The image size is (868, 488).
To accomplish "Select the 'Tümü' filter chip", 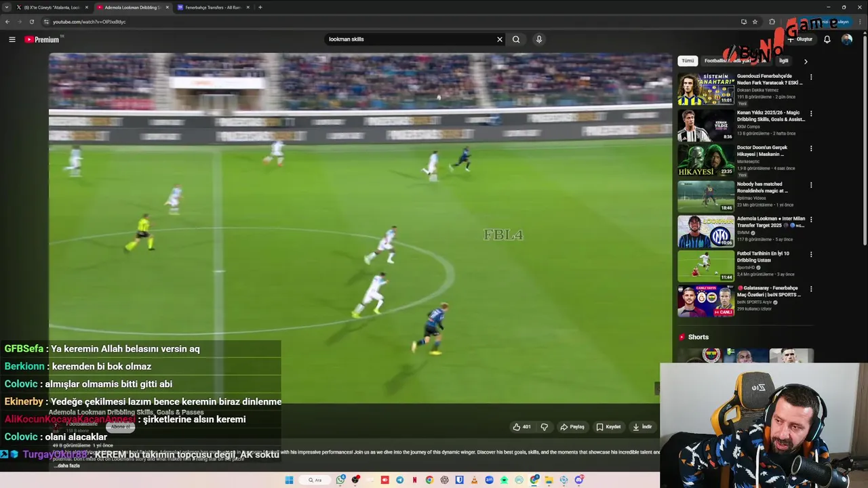I will tap(688, 61).
